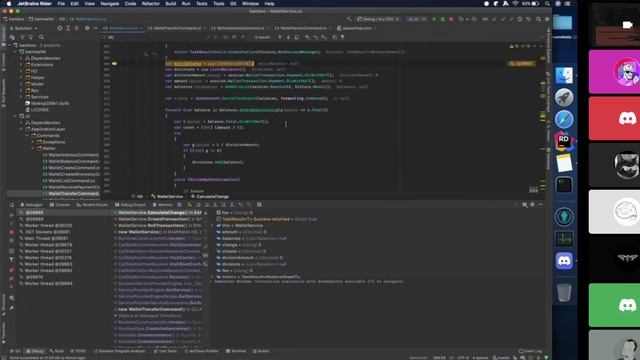
Task: Expand the Dependencies node under bamwallet
Action: [21, 58]
